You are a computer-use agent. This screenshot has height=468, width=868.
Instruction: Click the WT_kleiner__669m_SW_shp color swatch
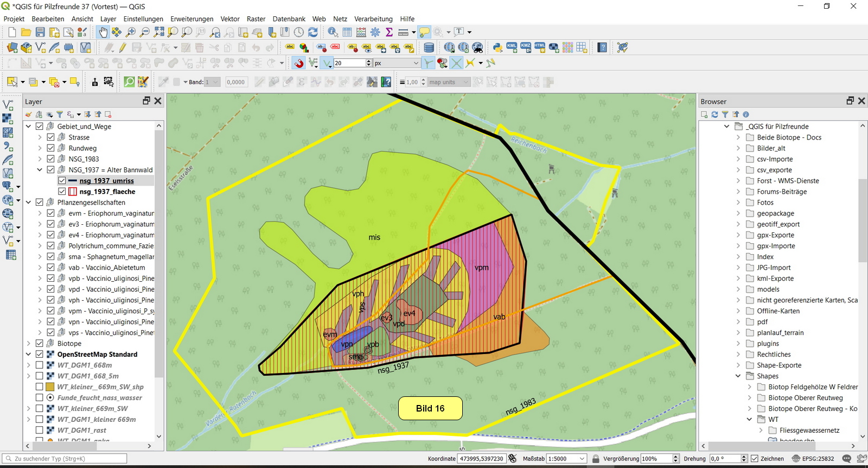point(50,387)
